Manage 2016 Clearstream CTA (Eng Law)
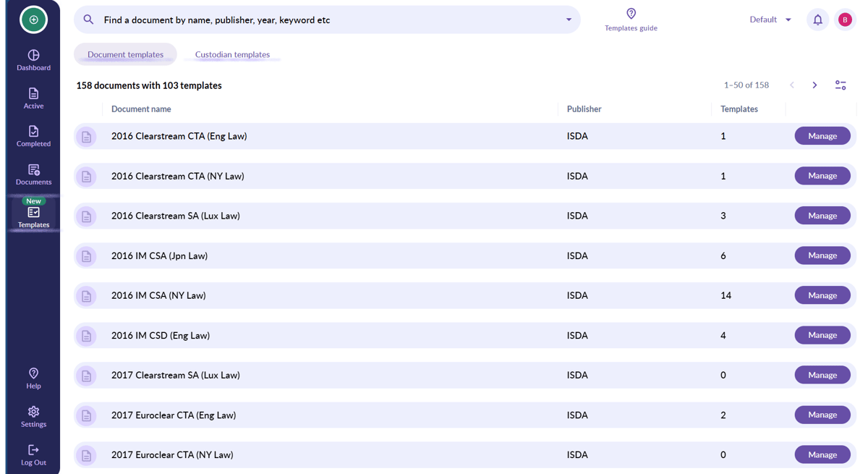868x474 pixels. [x=822, y=136]
